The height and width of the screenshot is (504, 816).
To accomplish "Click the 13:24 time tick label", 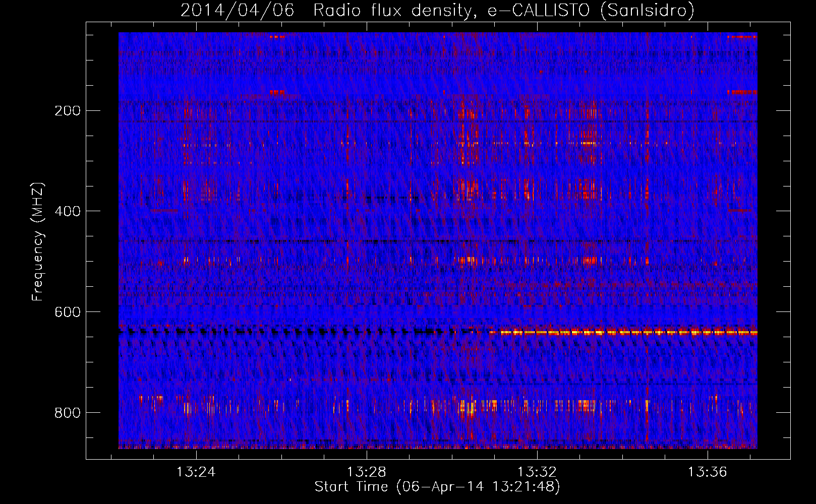I will coord(196,472).
